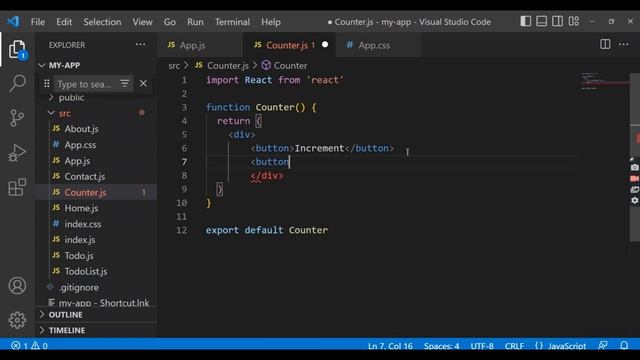
Task: Open Home.js in the file tree
Action: [x=81, y=208]
